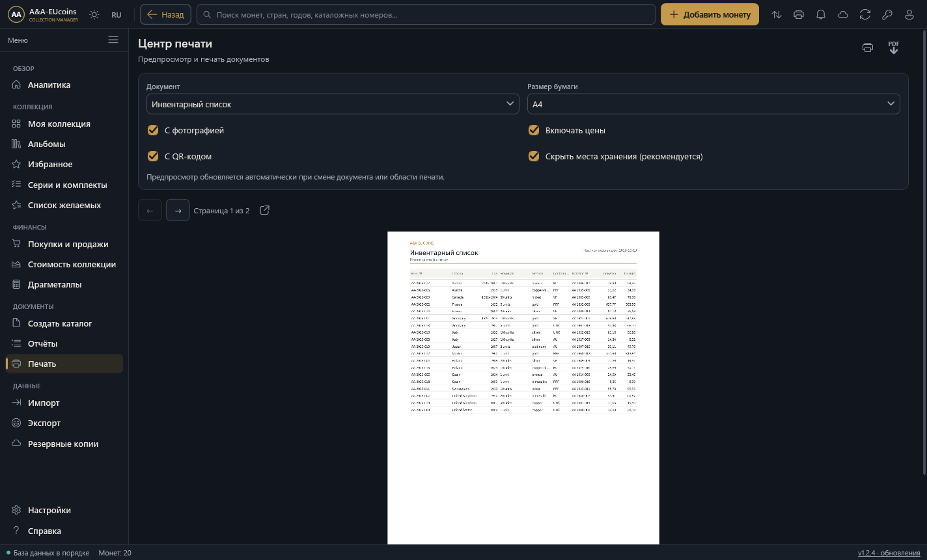This screenshot has width=927, height=560.
Task: Open the Документ dropdown
Action: click(333, 104)
